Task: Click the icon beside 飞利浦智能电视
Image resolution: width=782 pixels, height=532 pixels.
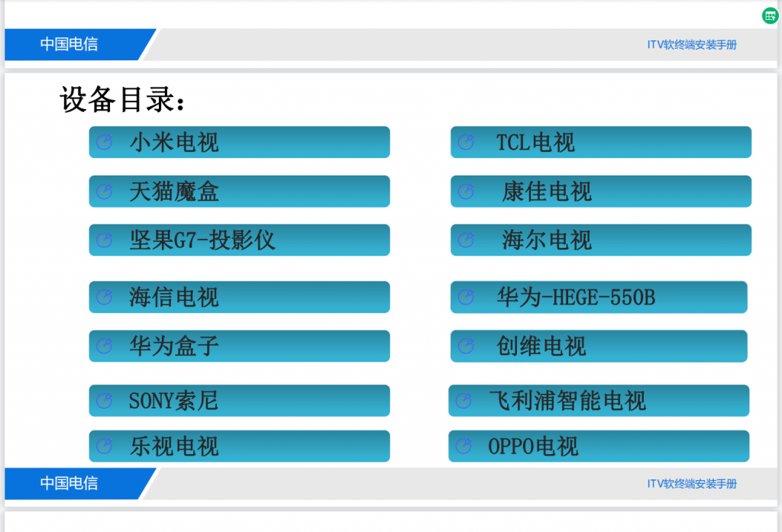Action: pos(466,400)
